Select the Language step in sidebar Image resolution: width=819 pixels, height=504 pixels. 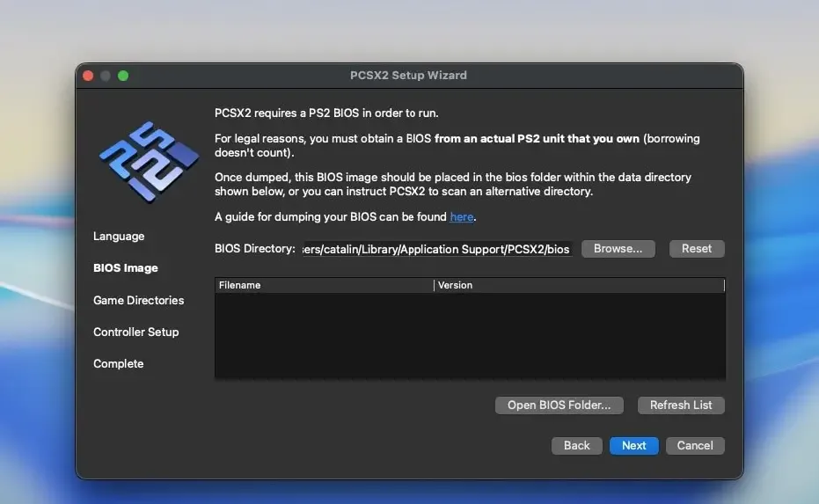tap(119, 236)
